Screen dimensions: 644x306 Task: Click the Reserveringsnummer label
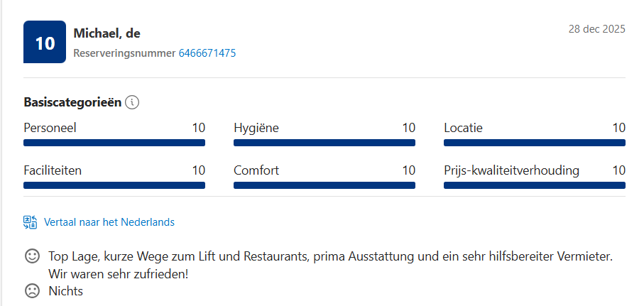124,53
